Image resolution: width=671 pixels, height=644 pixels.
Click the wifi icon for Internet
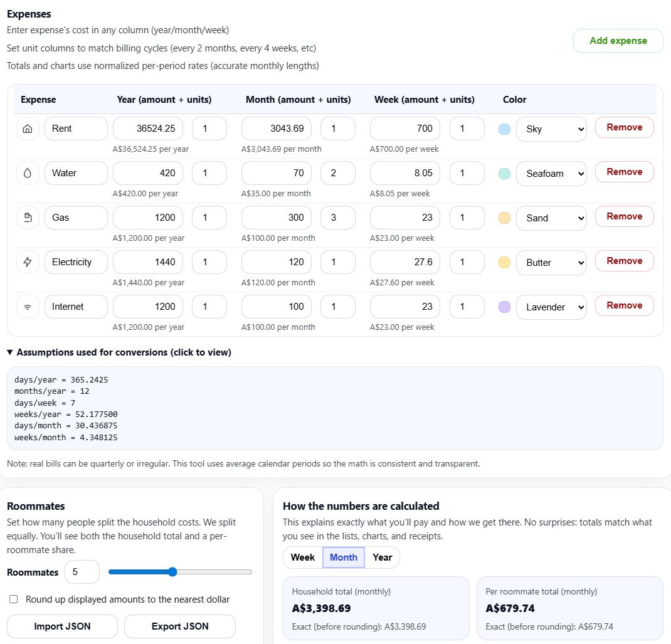[x=27, y=307]
